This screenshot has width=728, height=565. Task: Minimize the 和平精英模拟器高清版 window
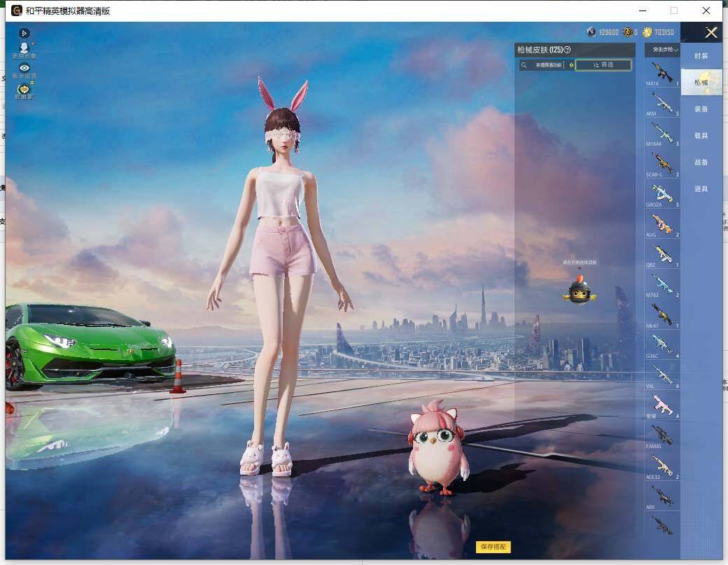pyautogui.click(x=643, y=11)
